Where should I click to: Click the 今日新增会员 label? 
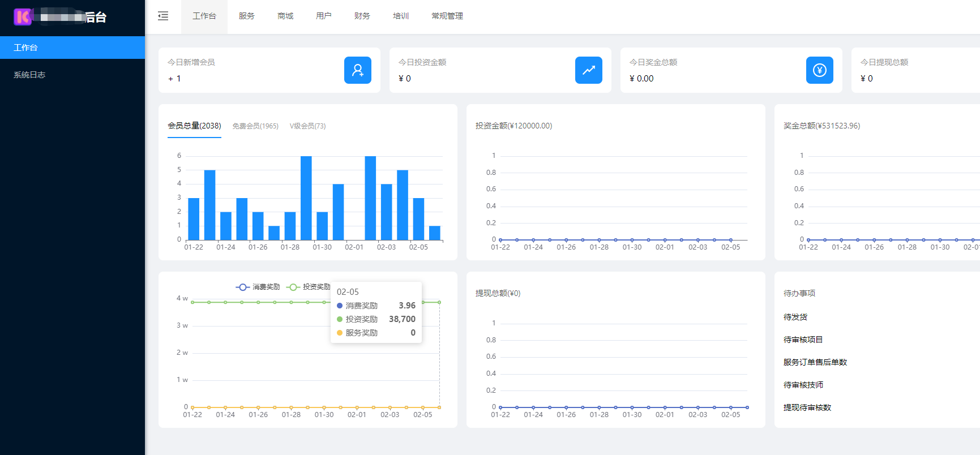tap(191, 62)
